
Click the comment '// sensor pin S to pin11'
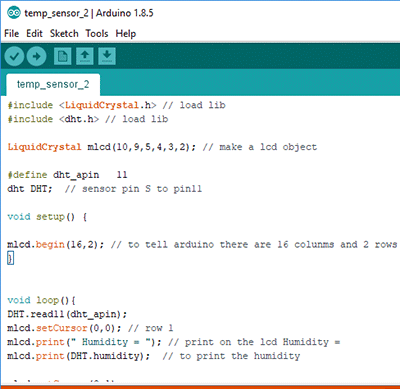[x=133, y=189]
